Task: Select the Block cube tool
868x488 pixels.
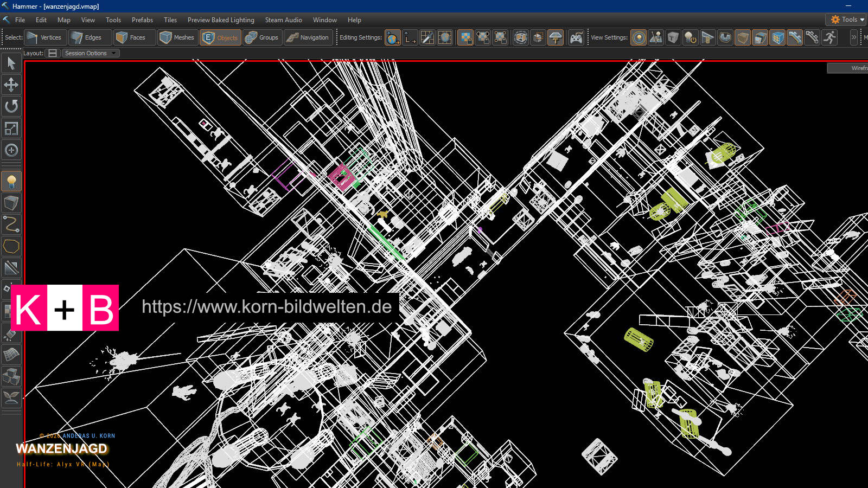Action: click(11, 203)
